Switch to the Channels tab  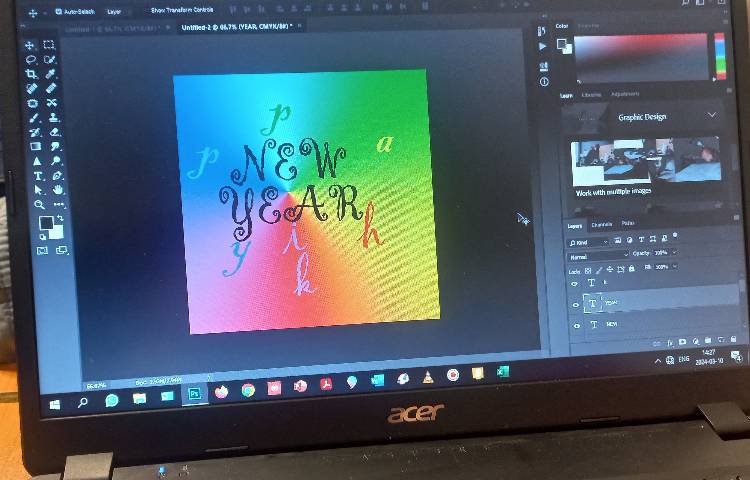[602, 224]
